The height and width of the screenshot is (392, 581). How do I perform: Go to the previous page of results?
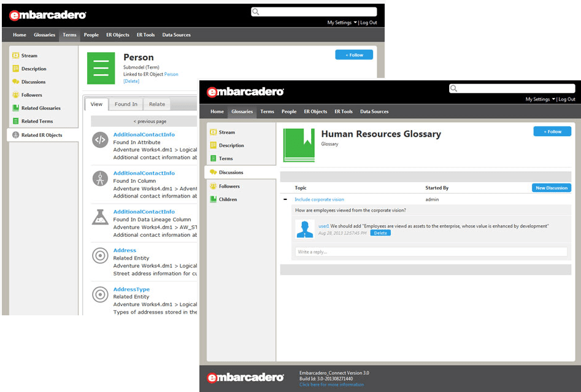click(x=150, y=121)
